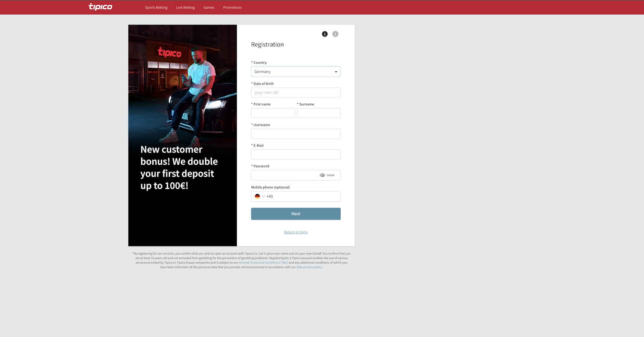Open the data privacy policy link

coord(309,267)
